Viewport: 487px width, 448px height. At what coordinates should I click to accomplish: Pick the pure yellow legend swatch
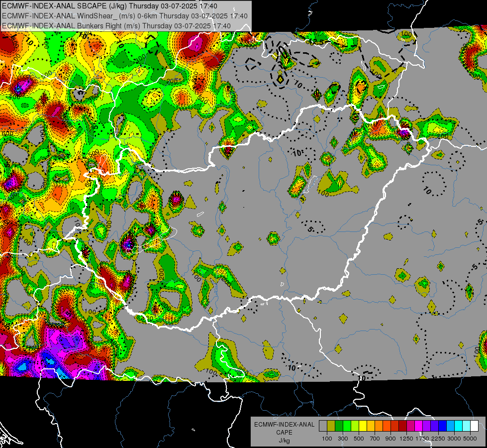click(x=363, y=426)
